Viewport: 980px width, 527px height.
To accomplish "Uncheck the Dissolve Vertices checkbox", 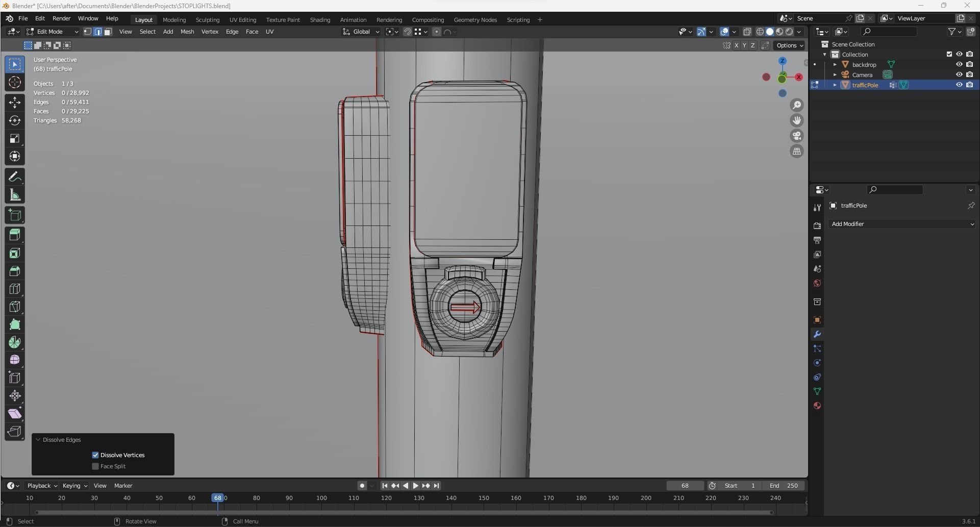I will coord(95,455).
